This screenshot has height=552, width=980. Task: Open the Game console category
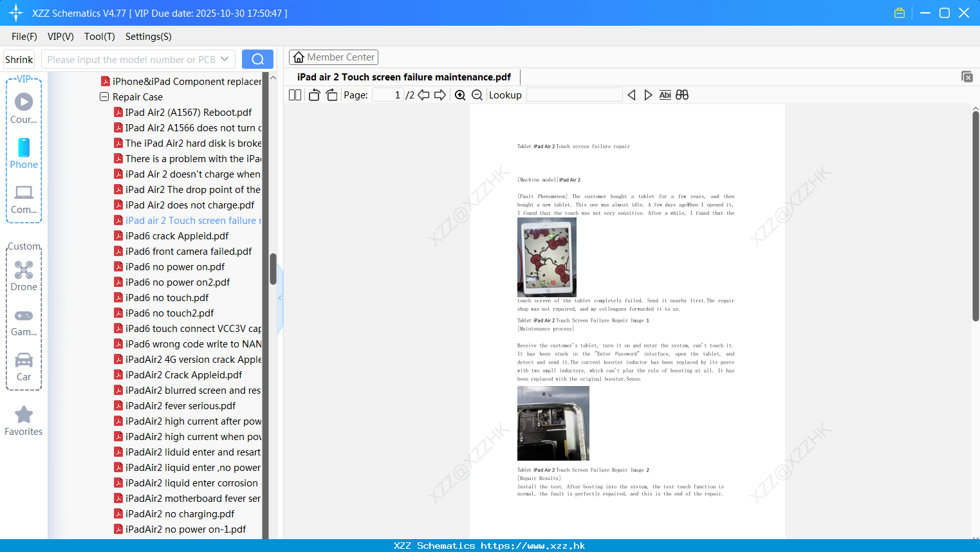(x=24, y=322)
